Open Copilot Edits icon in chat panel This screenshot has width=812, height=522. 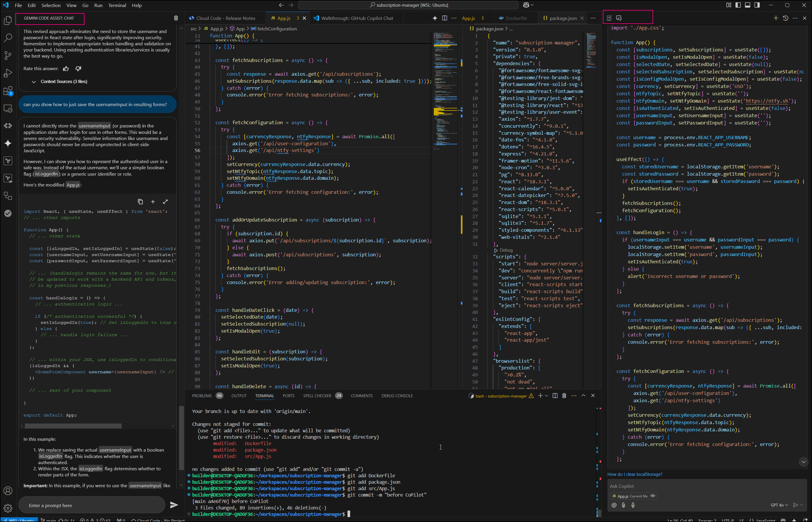click(609, 18)
